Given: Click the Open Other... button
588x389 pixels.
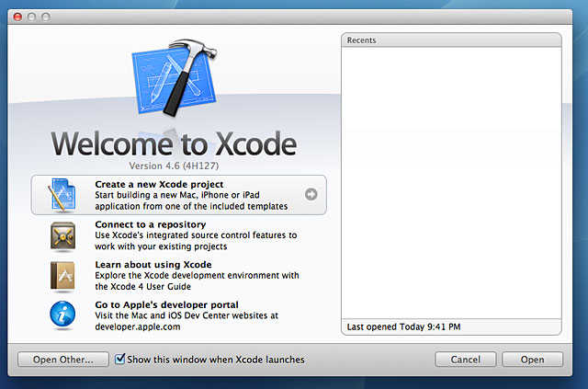Looking at the screenshot, I should [63, 360].
